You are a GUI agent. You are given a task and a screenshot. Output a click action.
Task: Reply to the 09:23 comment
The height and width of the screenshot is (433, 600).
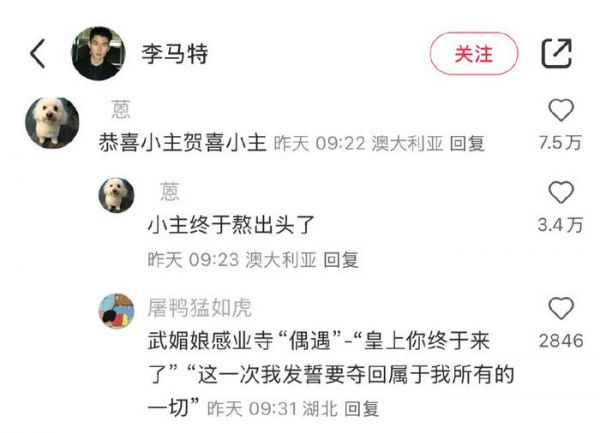coord(341,260)
